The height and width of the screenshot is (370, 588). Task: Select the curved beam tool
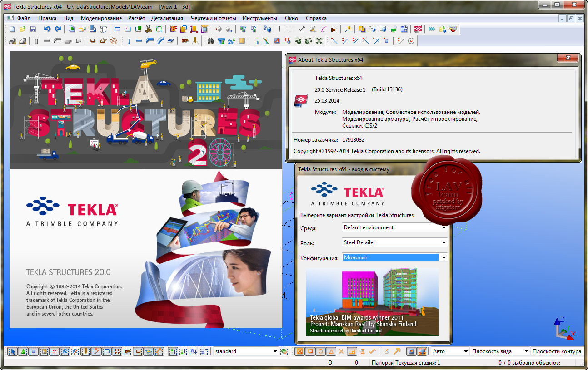coord(159,41)
